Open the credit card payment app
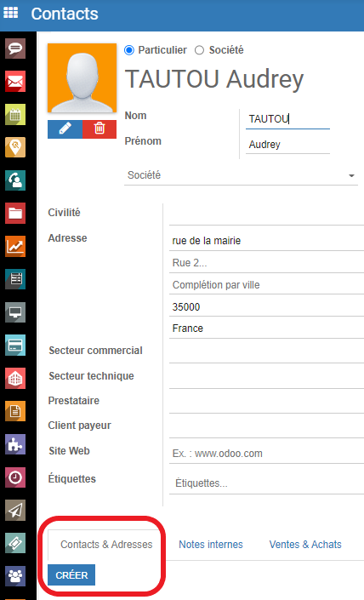The height and width of the screenshot is (600, 364). [x=15, y=346]
